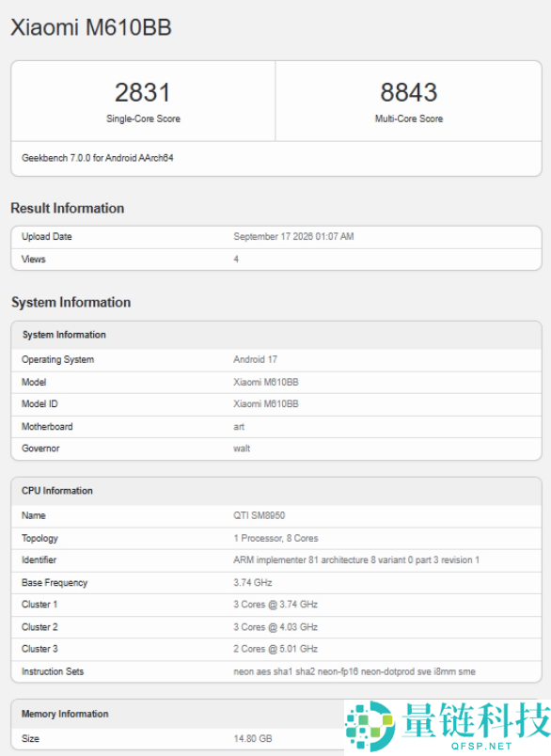Select the motherboard value art
Viewport: 551px width, 756px height.
point(239,426)
